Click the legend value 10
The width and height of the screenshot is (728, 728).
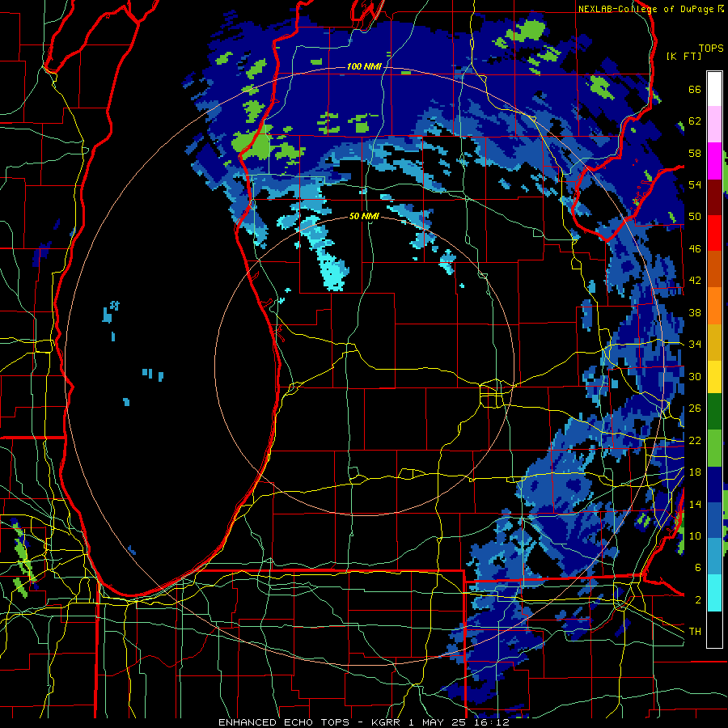click(x=695, y=535)
